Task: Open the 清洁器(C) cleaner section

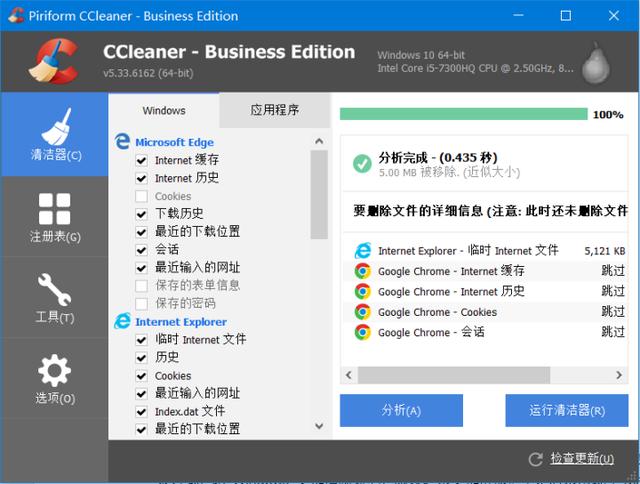Action: (54, 134)
